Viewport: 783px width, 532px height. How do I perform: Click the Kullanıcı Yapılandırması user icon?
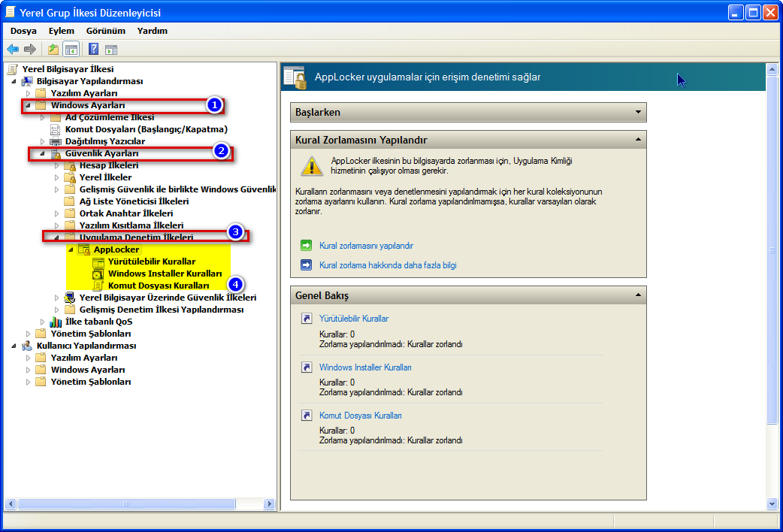(x=27, y=346)
